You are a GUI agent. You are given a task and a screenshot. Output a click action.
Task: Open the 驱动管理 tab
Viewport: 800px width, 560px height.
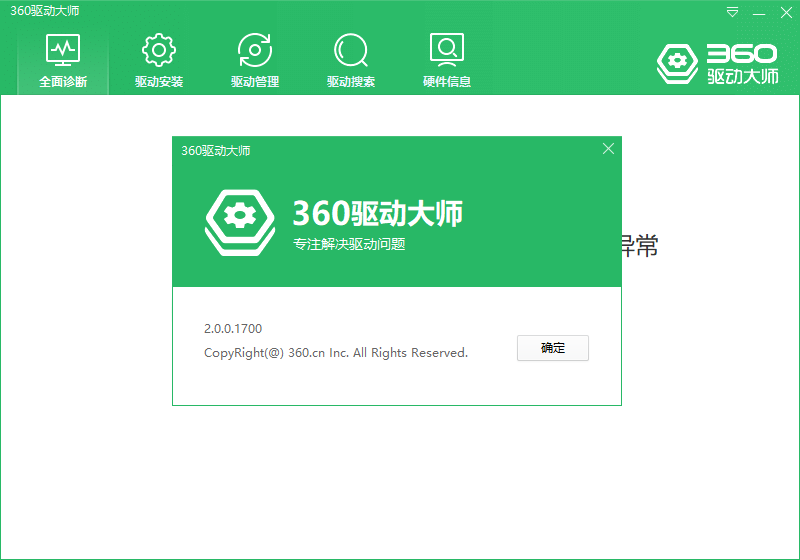[x=255, y=61]
